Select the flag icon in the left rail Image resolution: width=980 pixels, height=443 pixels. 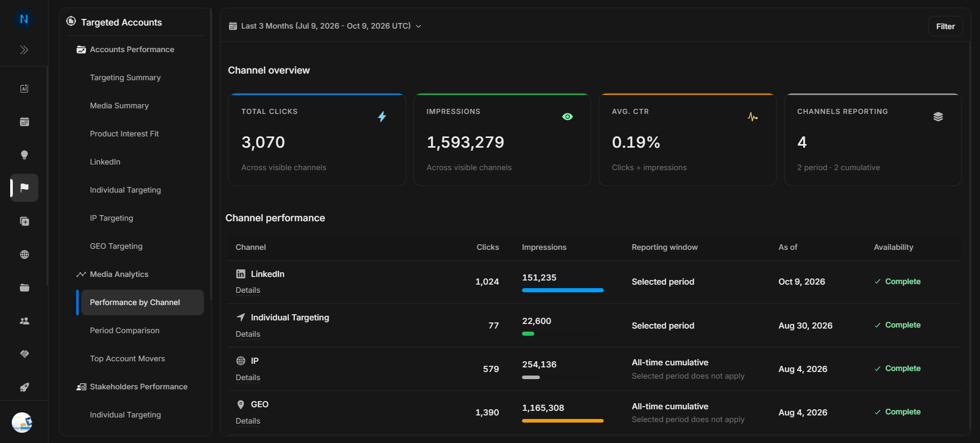24,188
